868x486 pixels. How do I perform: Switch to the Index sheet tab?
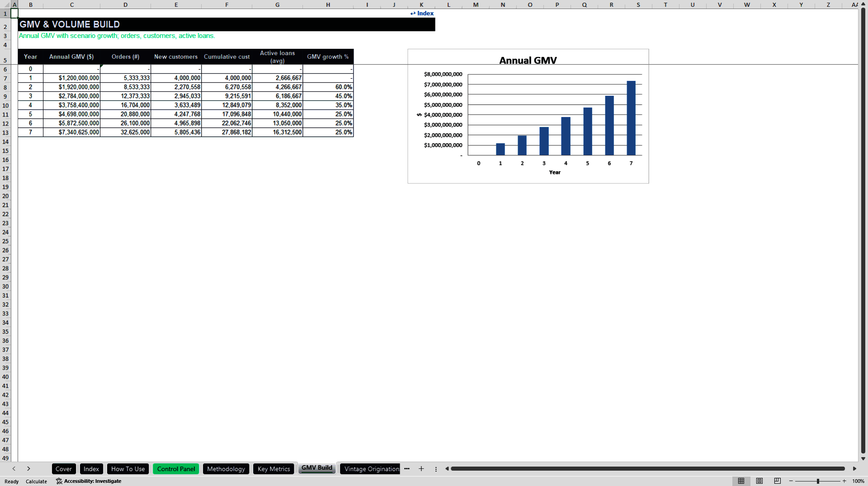tap(91, 469)
